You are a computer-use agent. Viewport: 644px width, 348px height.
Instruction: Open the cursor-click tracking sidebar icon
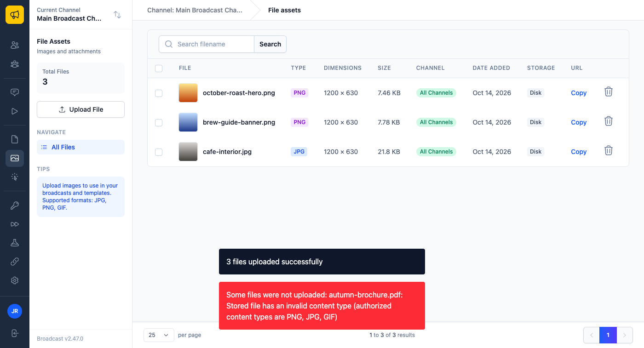(x=15, y=177)
